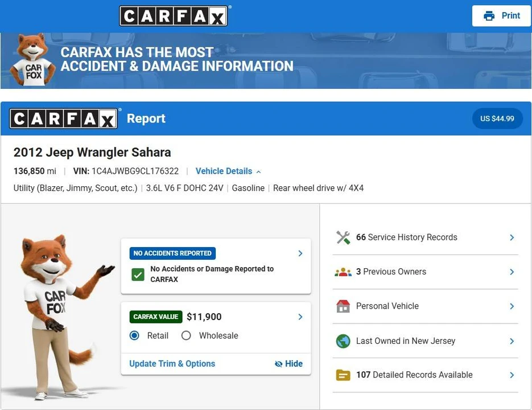Click the wrench service history icon

coord(343,237)
